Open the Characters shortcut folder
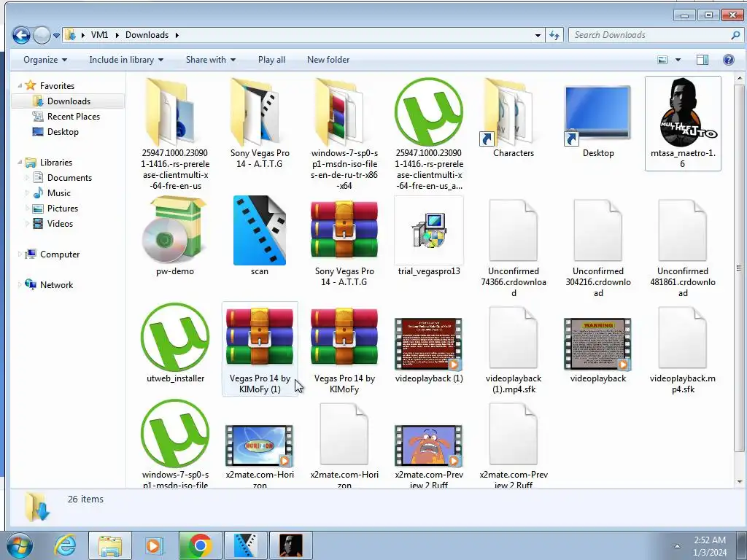Image resolution: width=747 pixels, height=560 pixels. point(514,119)
